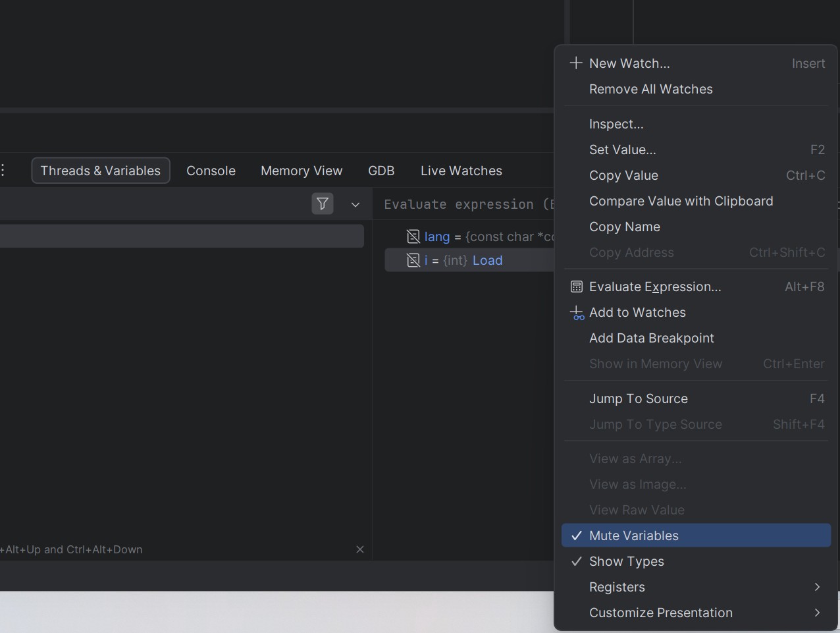Open the vertical three-dot options menu
This screenshot has height=633, width=840.
point(3,171)
